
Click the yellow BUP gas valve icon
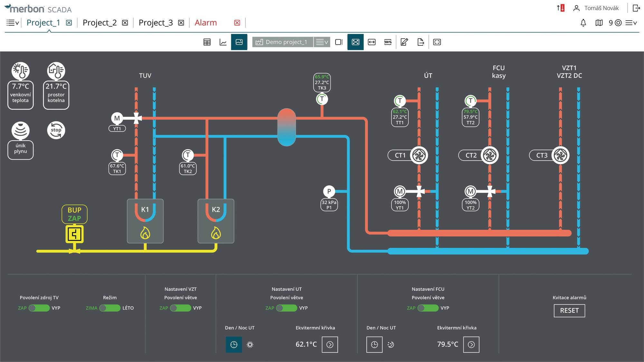click(74, 234)
